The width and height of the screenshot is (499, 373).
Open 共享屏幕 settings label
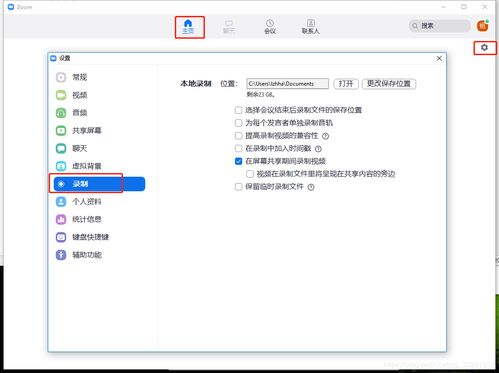pos(87,130)
